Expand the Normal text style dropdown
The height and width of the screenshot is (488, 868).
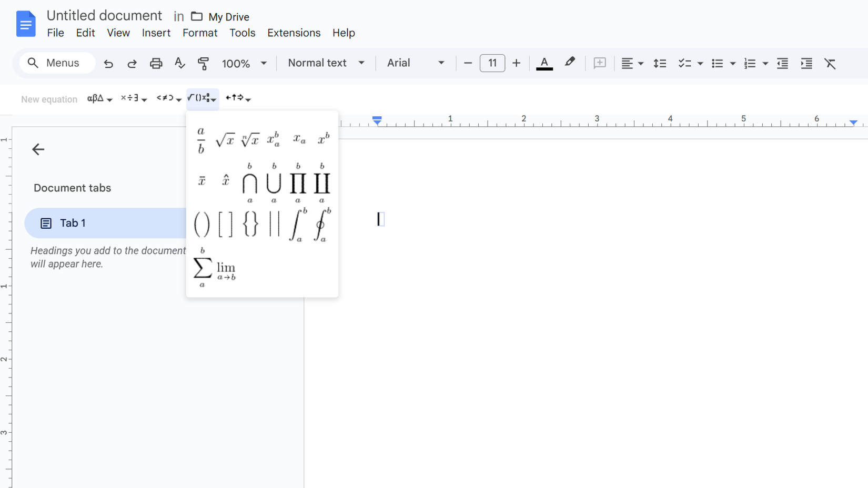[326, 63]
